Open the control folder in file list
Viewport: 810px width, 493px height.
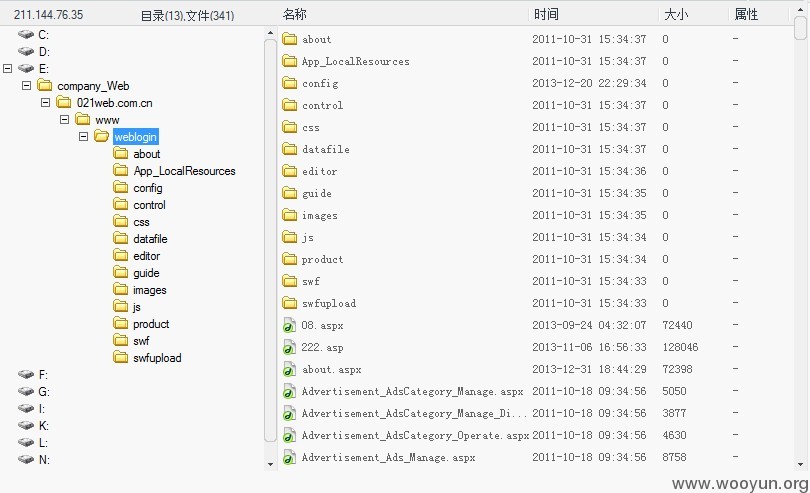tap(322, 105)
